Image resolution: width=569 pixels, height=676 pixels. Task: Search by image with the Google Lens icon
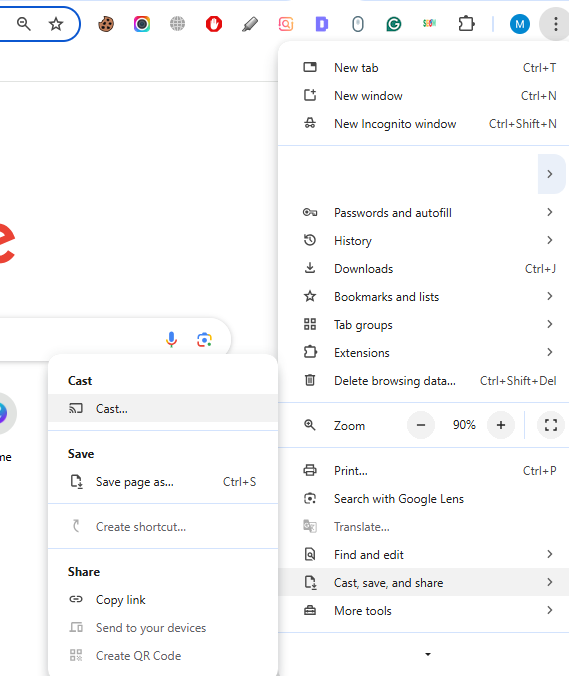(204, 340)
